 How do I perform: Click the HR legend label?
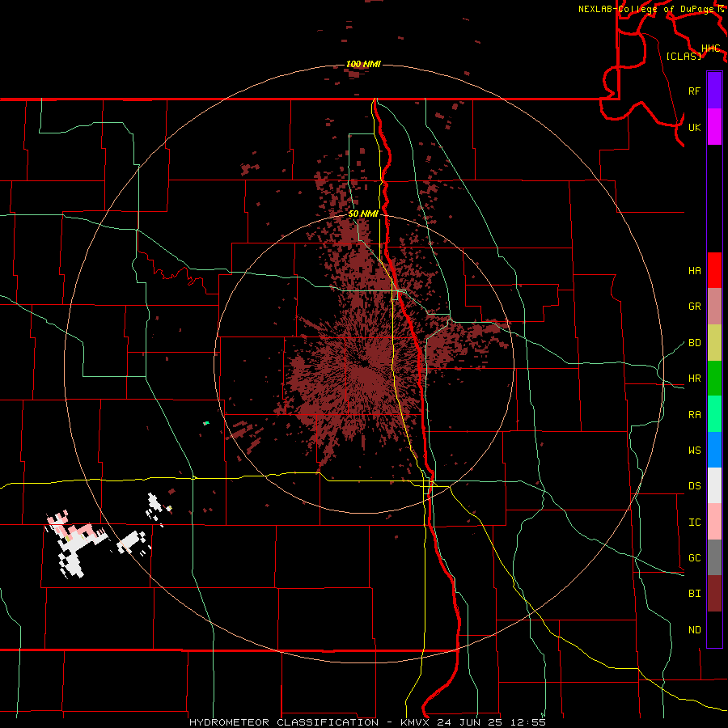[694, 379]
